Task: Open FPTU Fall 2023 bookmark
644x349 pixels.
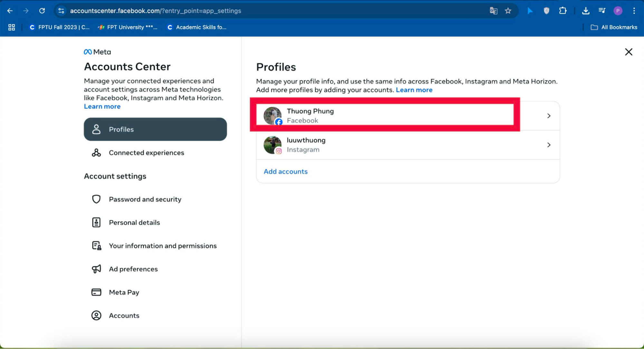Action: click(60, 27)
